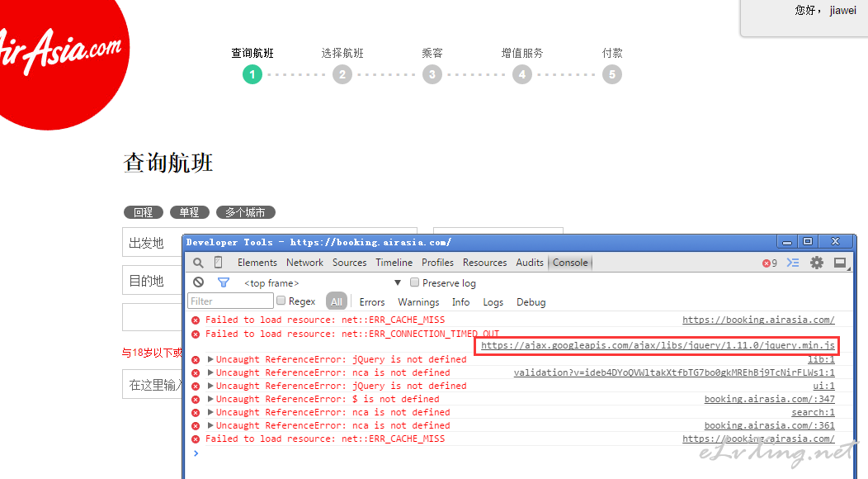Open the search:1 source link
This screenshot has width=868, height=479.
pyautogui.click(x=813, y=412)
